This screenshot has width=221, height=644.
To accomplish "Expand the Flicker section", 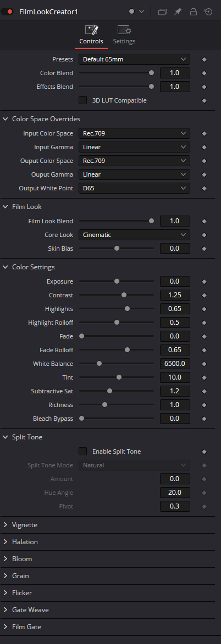I will (5, 592).
